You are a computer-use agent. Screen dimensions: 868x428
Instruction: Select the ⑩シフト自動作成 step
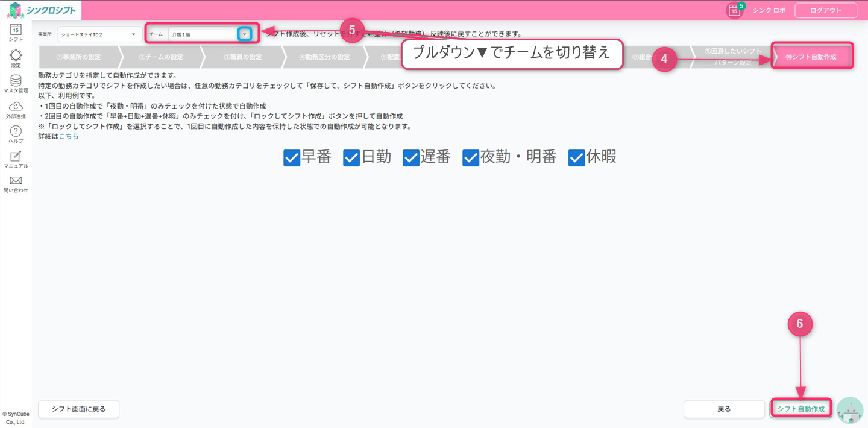point(811,57)
